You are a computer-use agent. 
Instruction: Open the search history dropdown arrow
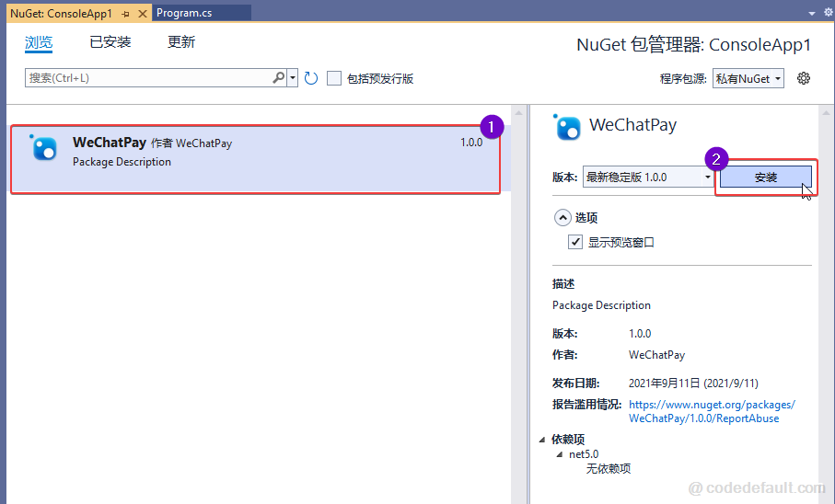(x=293, y=77)
